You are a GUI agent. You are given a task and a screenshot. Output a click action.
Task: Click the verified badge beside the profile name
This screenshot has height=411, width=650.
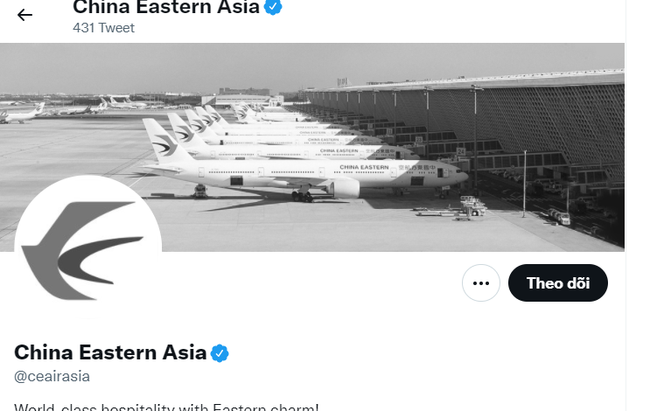(220, 352)
